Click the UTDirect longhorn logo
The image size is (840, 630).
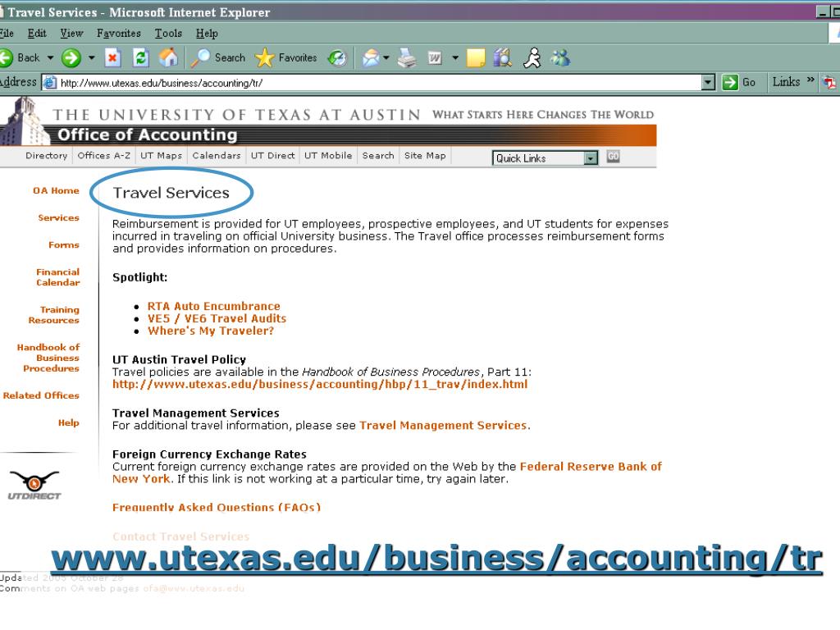[x=34, y=485]
